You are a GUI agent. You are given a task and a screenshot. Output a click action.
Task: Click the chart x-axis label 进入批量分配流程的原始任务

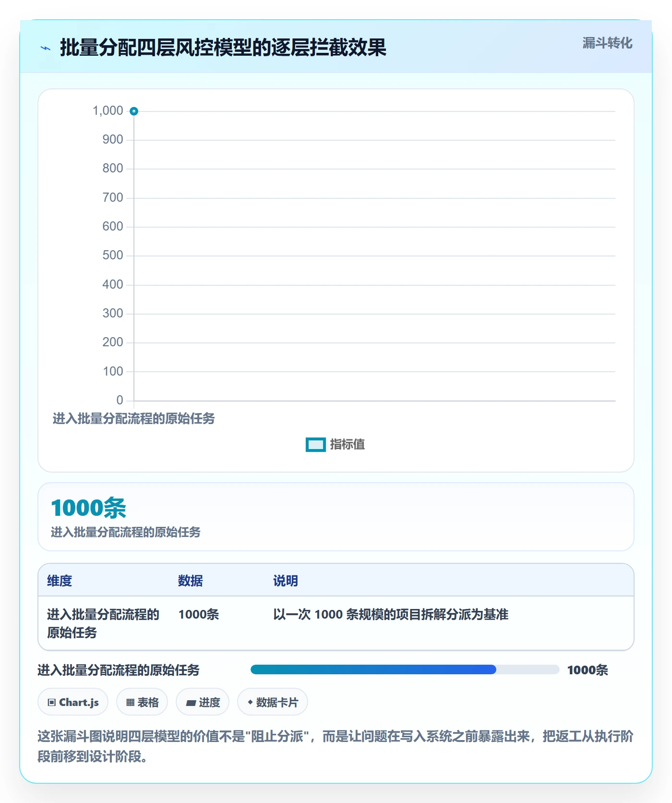[134, 419]
